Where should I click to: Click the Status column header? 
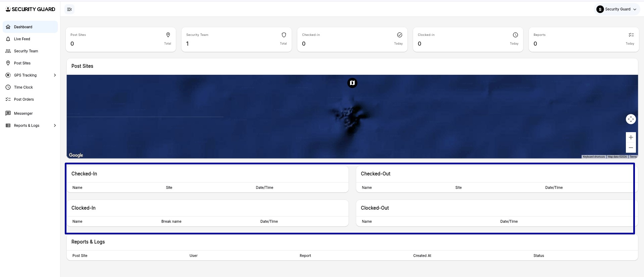tap(539, 256)
